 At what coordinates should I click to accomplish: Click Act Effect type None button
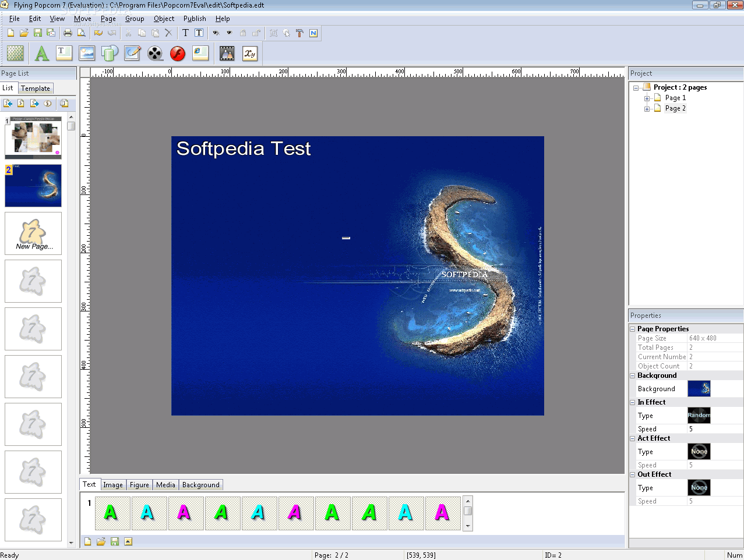click(699, 451)
